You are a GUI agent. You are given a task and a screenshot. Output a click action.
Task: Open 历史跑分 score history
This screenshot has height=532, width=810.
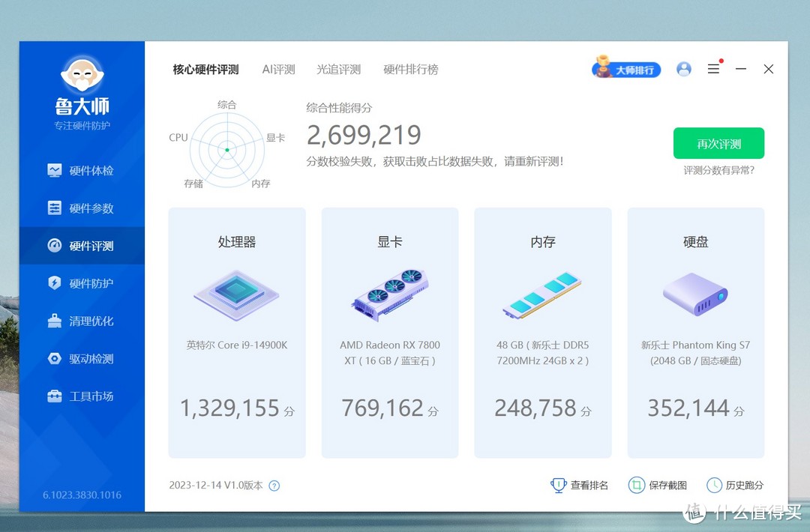pos(734,485)
